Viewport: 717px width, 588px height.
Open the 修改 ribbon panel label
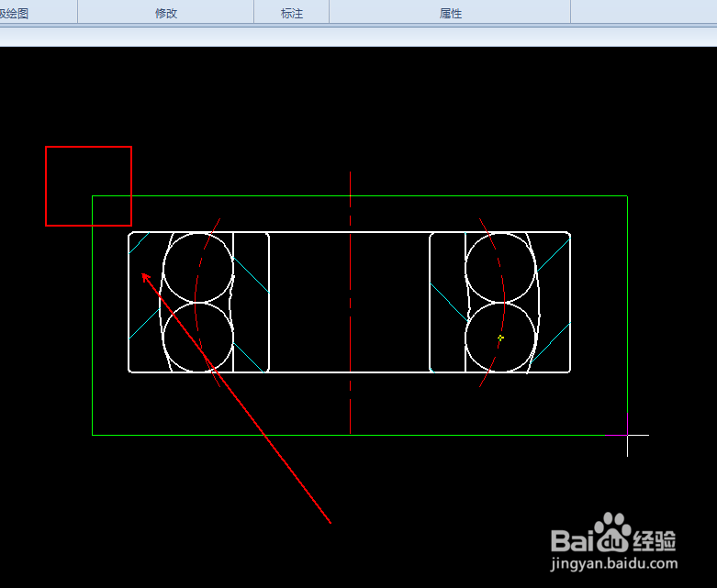click(166, 13)
